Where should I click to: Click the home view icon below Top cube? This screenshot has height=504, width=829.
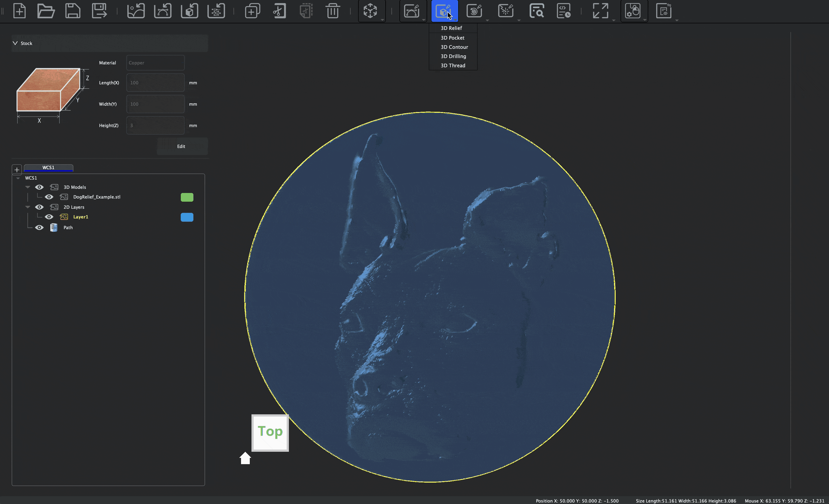[x=245, y=458]
